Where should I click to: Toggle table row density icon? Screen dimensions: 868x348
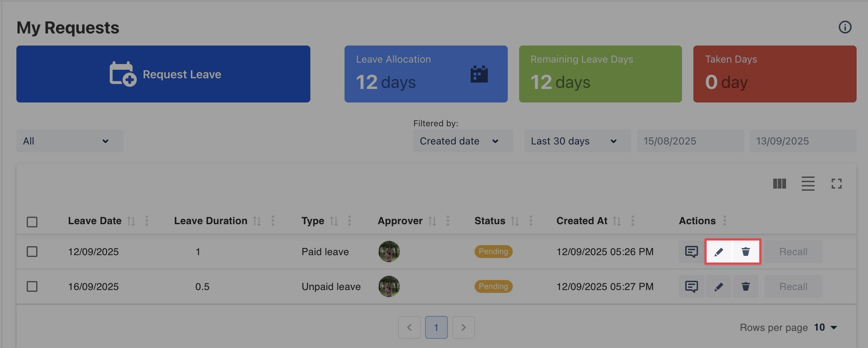808,184
